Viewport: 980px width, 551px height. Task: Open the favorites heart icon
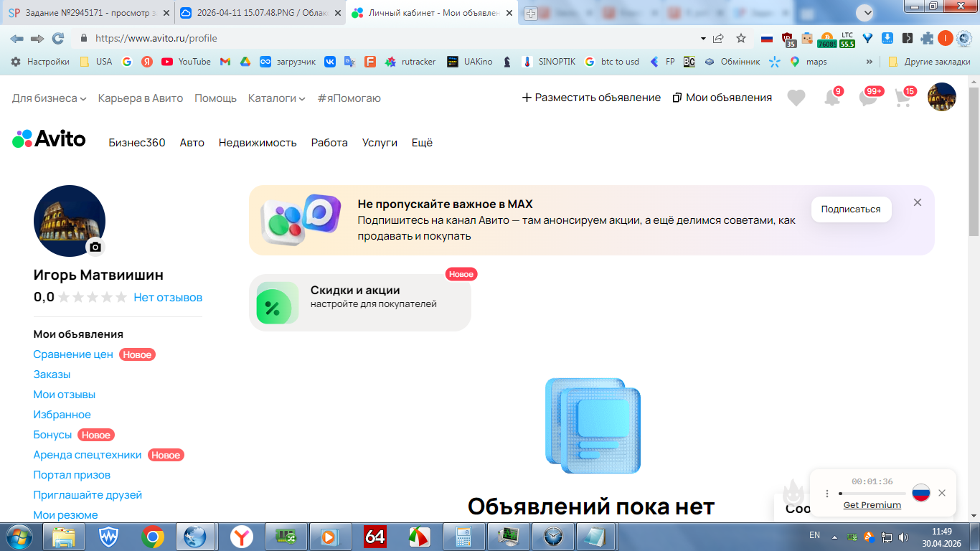pyautogui.click(x=796, y=98)
